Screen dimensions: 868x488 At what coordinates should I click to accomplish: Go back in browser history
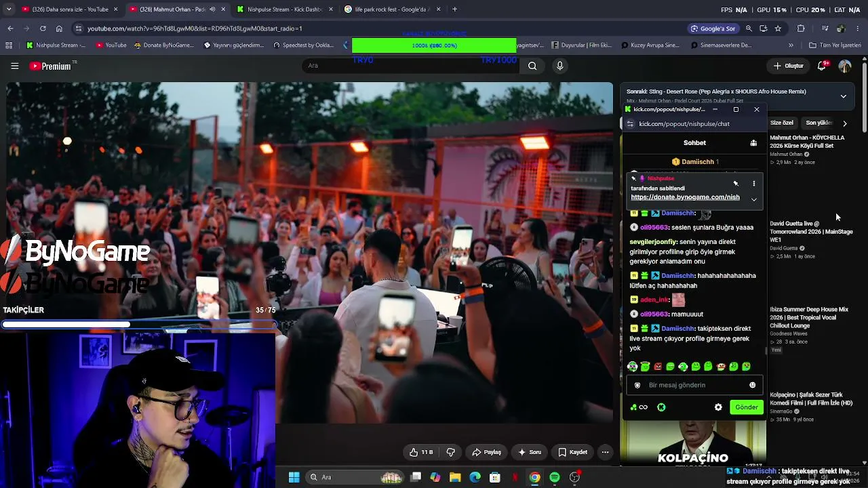10,28
